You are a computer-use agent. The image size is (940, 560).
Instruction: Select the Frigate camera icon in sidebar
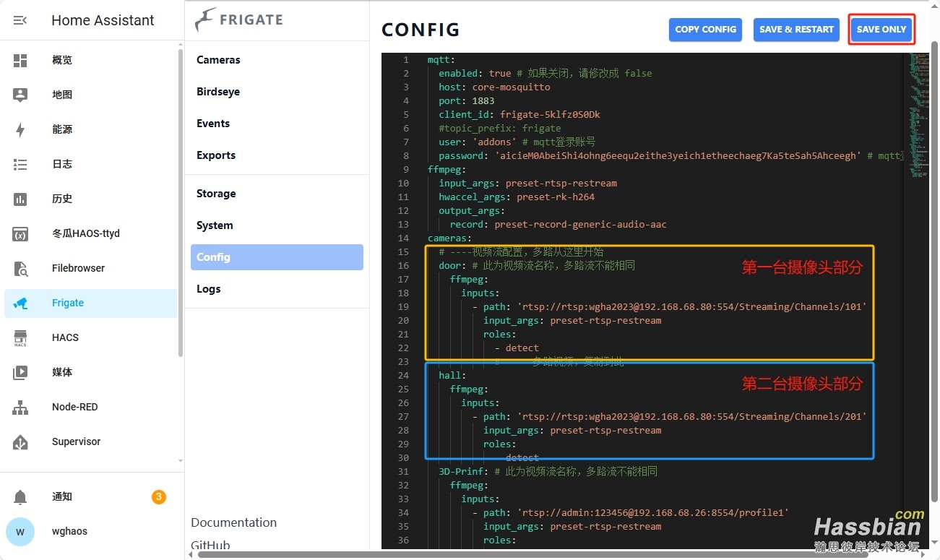[x=20, y=303]
